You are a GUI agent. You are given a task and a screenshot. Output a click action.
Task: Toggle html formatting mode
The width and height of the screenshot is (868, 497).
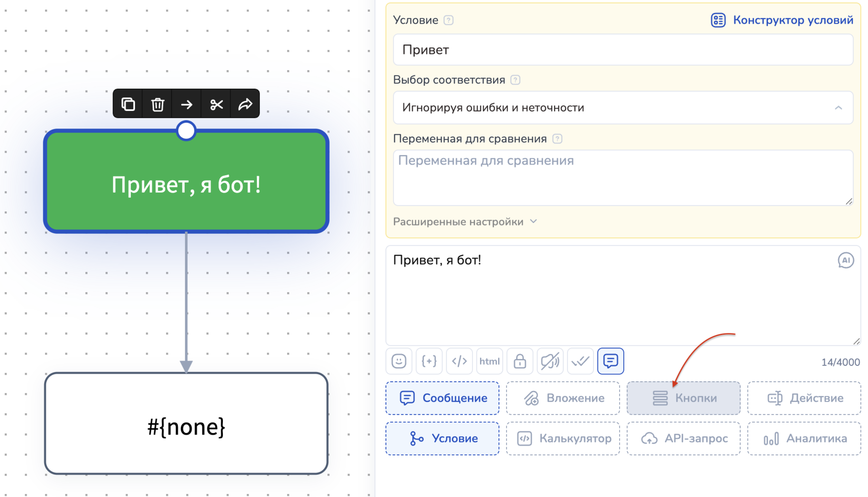489,361
